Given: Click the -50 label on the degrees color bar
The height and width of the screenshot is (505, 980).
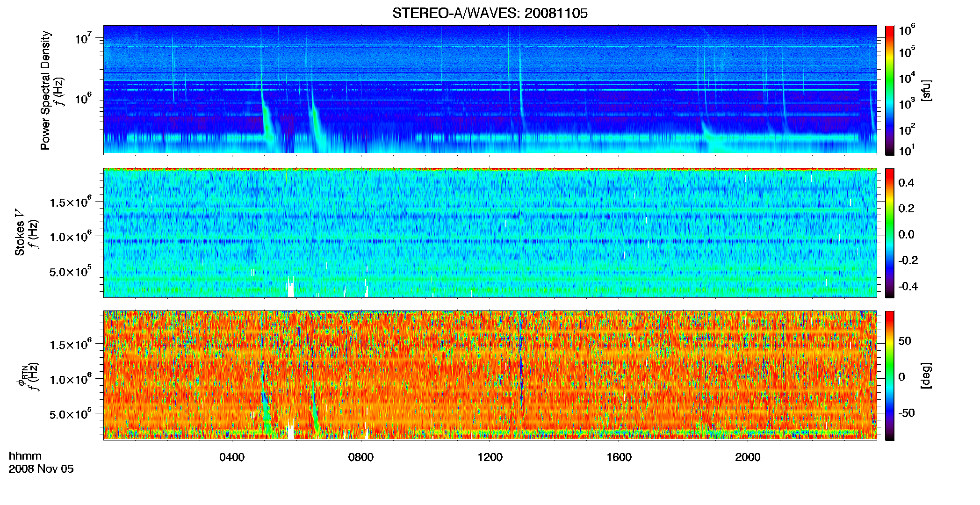Looking at the screenshot, I should 907,413.
